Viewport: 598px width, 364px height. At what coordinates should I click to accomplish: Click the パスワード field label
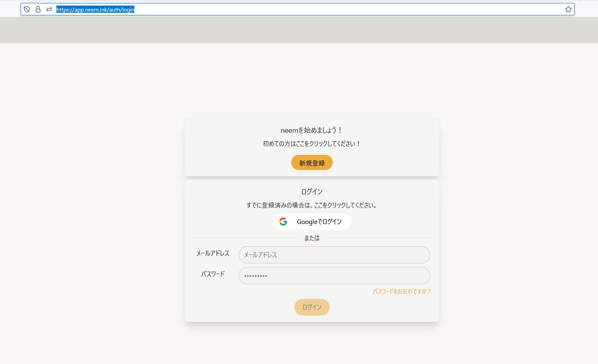212,274
